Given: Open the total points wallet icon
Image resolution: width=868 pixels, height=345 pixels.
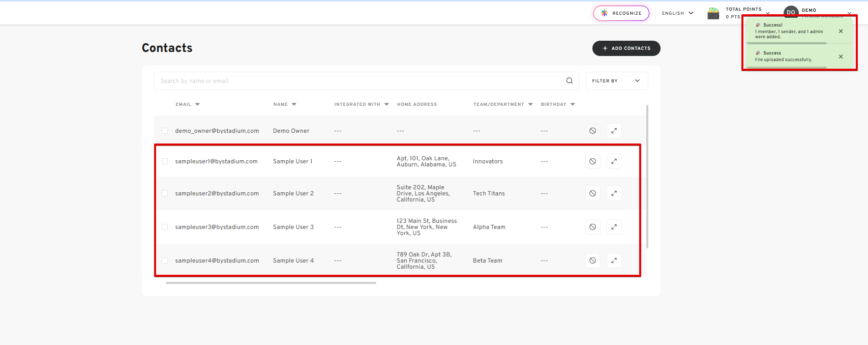Looking at the screenshot, I should [x=713, y=13].
